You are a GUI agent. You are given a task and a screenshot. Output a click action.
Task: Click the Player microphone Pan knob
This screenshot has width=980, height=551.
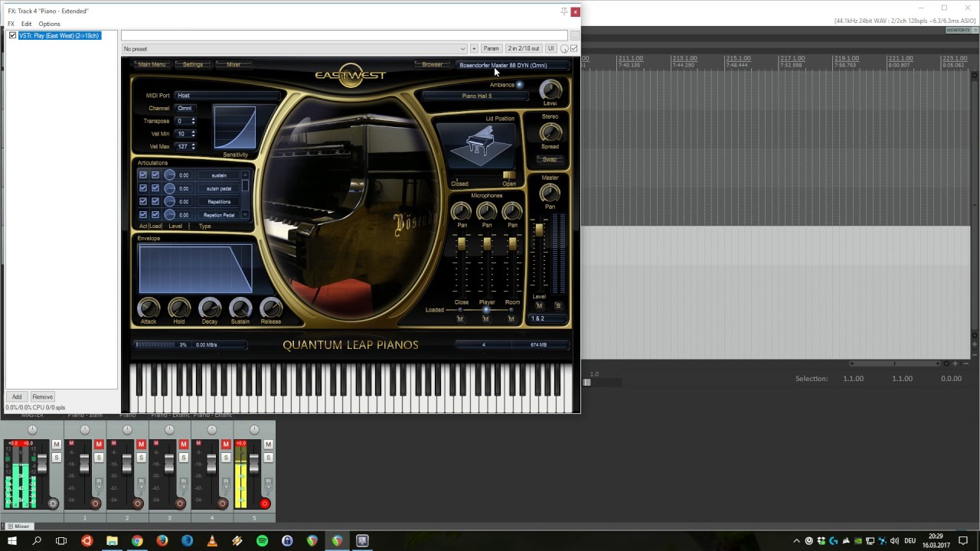pos(487,211)
